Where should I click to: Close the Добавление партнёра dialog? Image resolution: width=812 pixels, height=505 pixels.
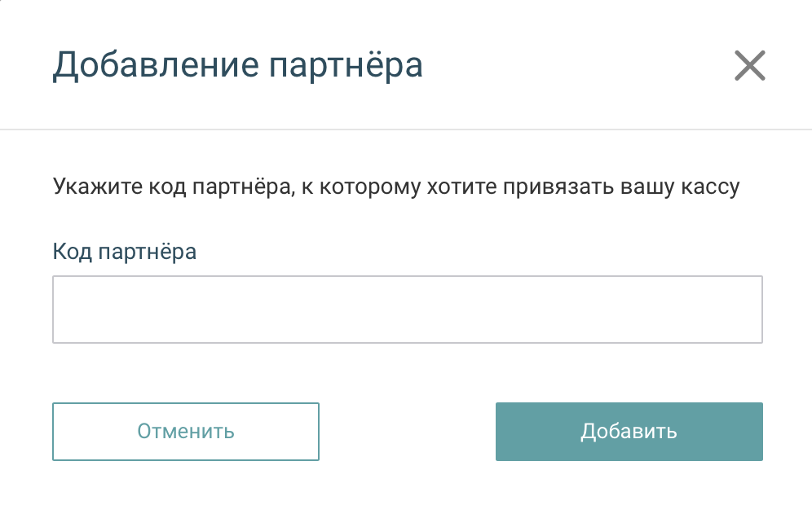(749, 65)
